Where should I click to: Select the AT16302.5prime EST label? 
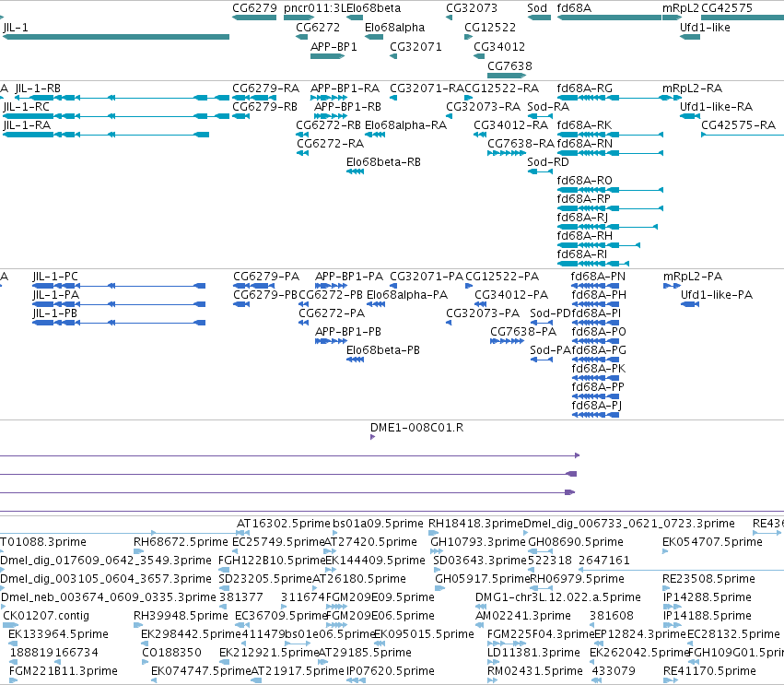(284, 524)
